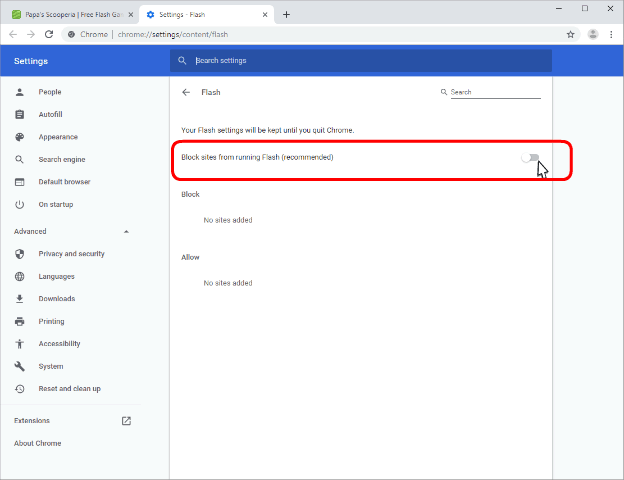Toggle Block sites from running Flash switch
This screenshot has width=624, height=480.
[x=530, y=158]
